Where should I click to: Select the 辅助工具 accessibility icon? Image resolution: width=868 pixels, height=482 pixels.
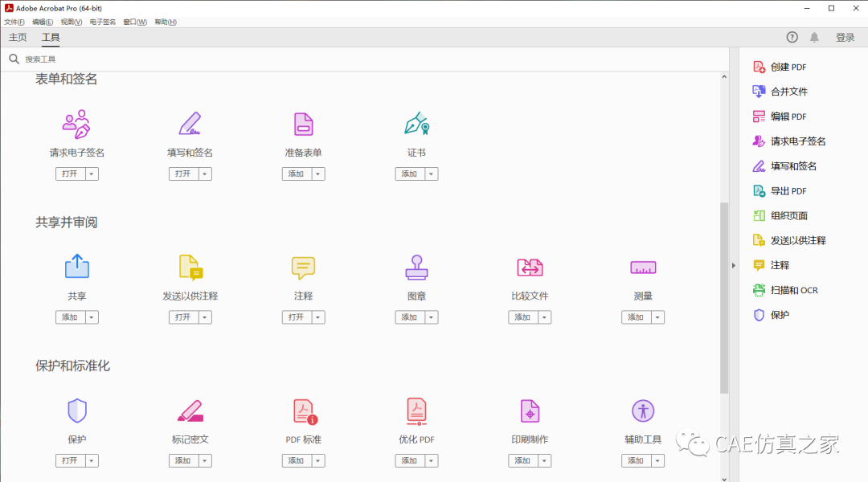pyautogui.click(x=643, y=411)
